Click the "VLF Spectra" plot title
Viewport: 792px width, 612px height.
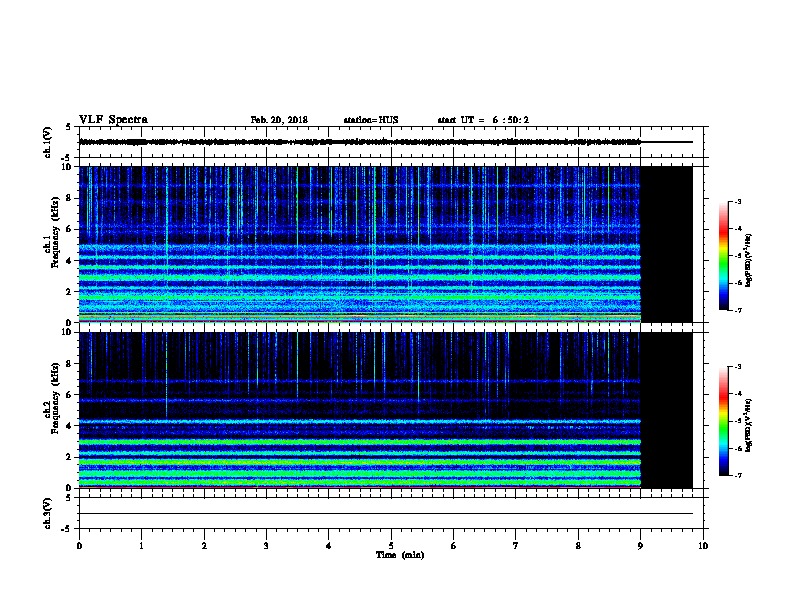pyautogui.click(x=113, y=120)
